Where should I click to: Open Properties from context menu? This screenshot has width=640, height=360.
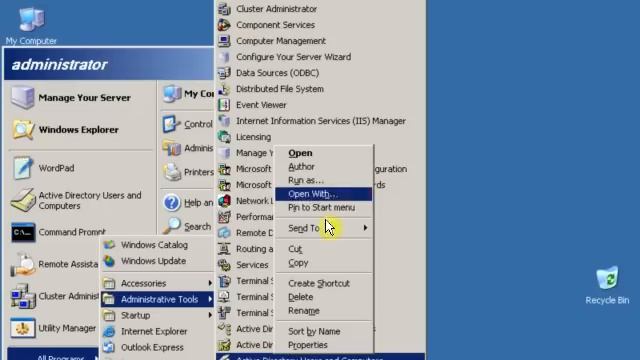(x=324, y=345)
